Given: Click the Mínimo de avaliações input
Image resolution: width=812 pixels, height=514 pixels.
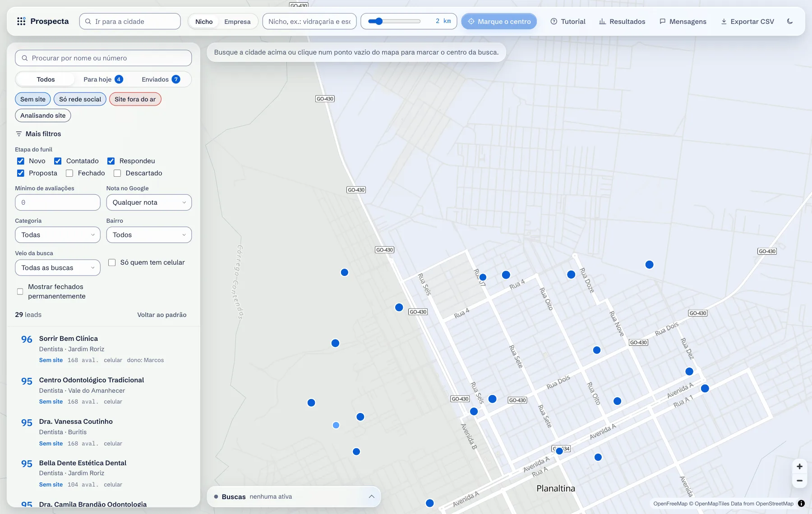Looking at the screenshot, I should click(x=58, y=202).
